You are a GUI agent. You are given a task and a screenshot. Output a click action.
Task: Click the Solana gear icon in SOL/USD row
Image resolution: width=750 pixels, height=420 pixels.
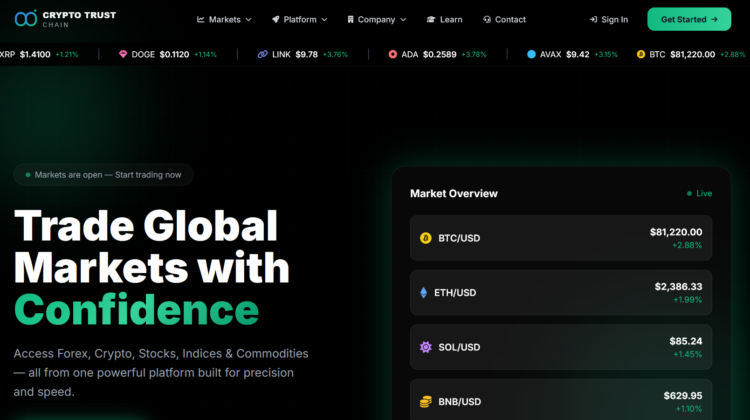[425, 347]
